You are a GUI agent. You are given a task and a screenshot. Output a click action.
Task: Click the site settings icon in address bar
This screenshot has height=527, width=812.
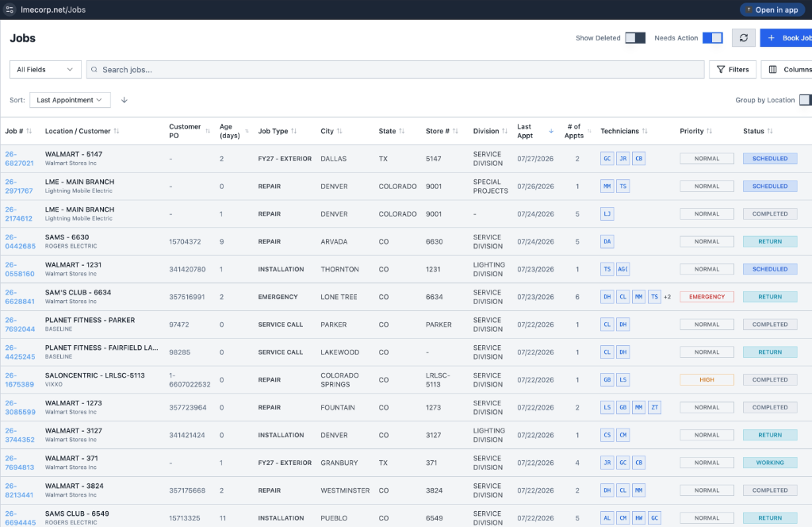click(10, 10)
